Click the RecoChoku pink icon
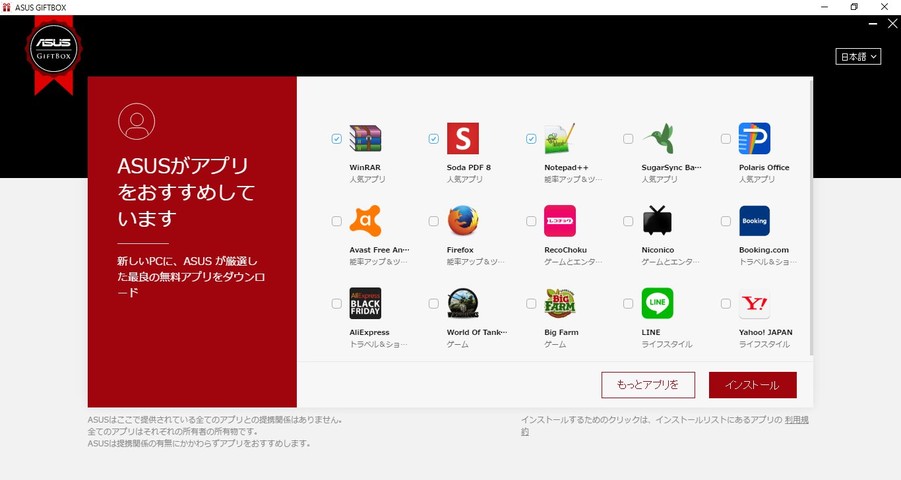 (x=560, y=221)
